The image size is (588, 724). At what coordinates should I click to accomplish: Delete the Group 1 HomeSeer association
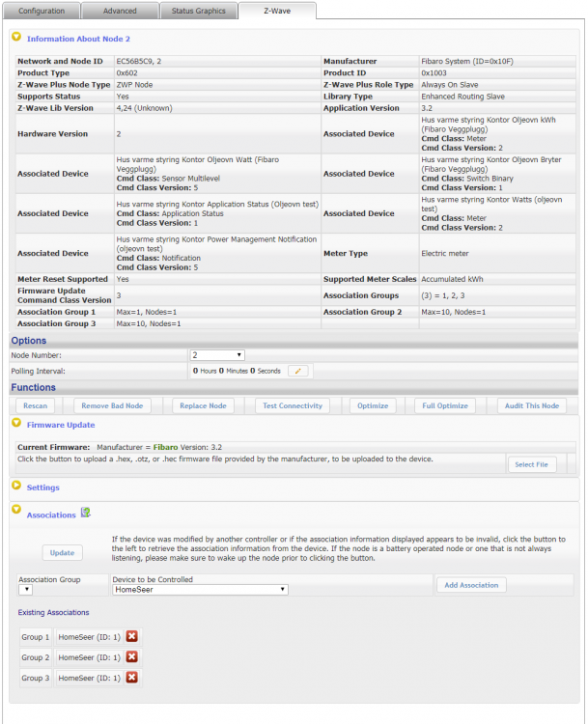132,636
